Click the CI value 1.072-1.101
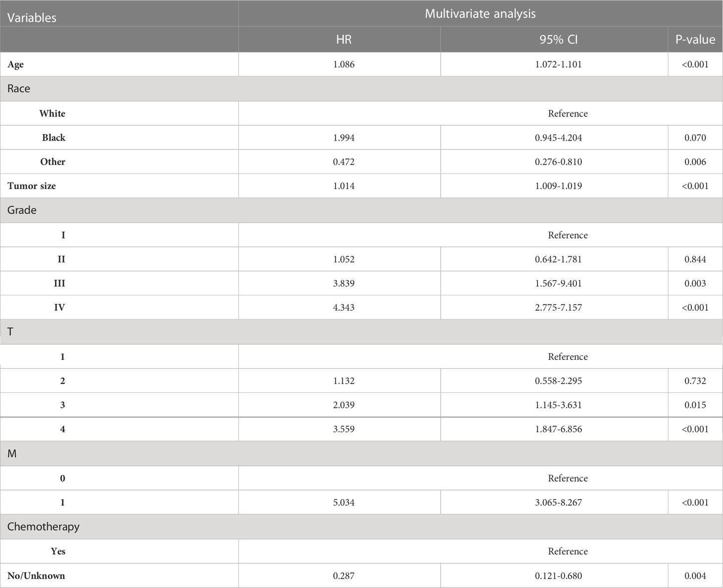Viewport: 723px width, 588px height. pyautogui.click(x=558, y=64)
